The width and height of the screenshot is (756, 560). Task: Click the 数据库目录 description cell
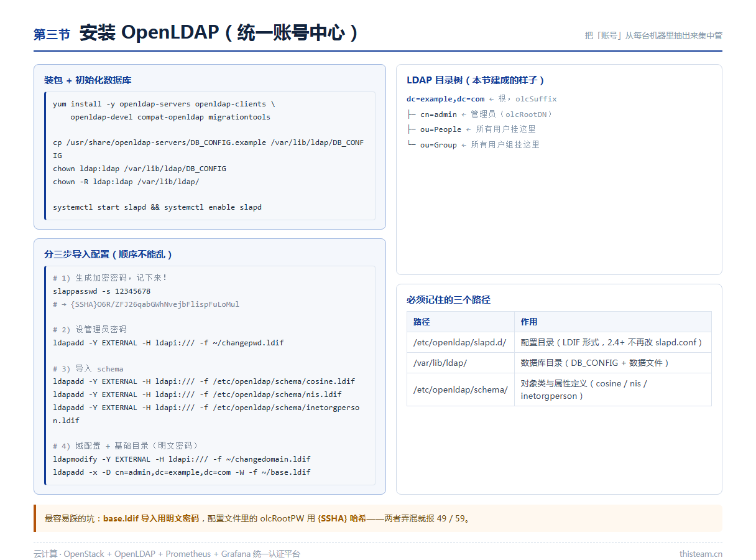point(613,363)
